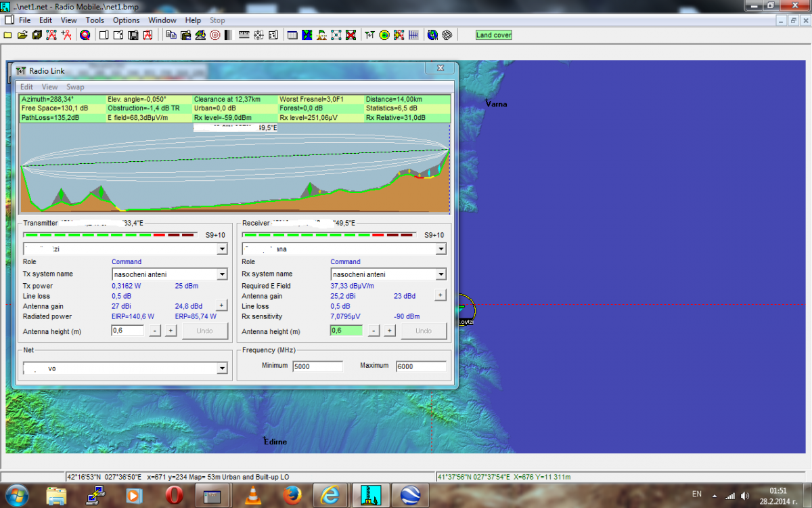Open the Tools menu

click(x=95, y=20)
